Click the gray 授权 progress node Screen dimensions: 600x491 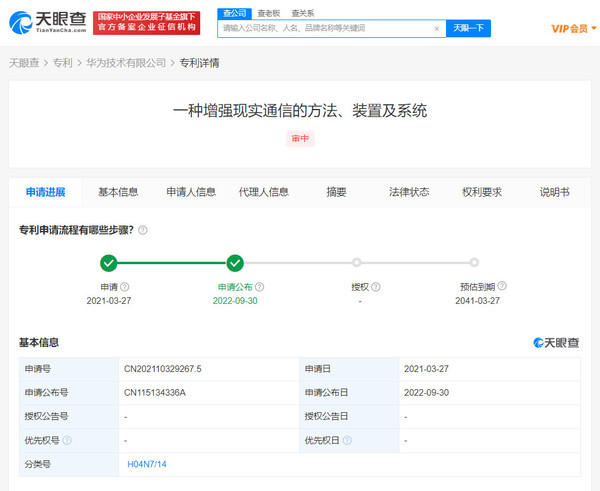pos(360,263)
